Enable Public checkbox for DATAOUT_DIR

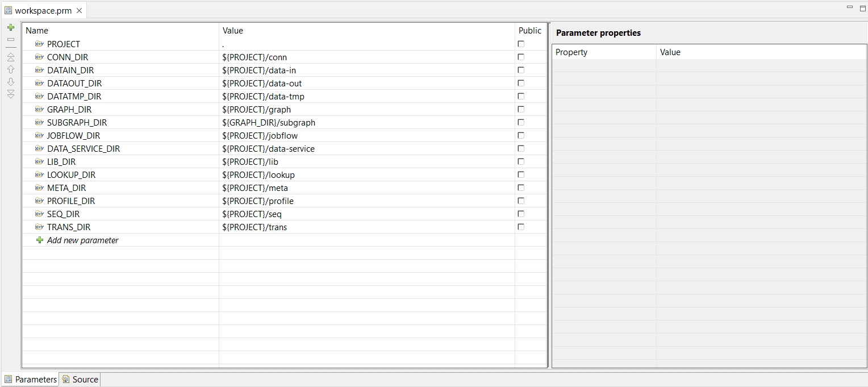(x=521, y=84)
